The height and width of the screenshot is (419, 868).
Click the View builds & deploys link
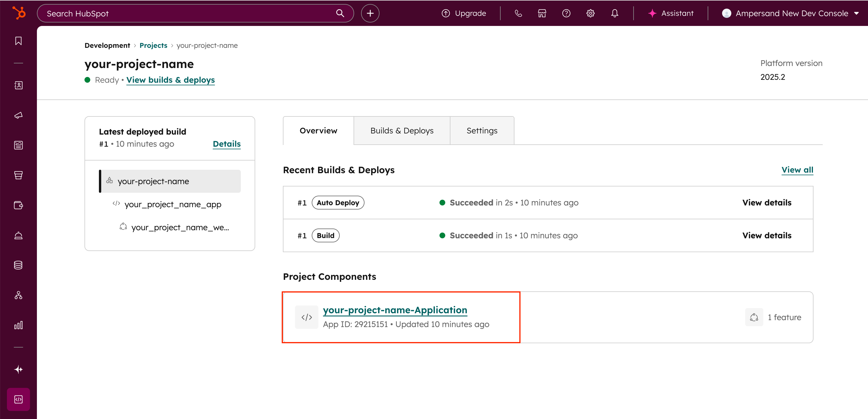pyautogui.click(x=170, y=80)
